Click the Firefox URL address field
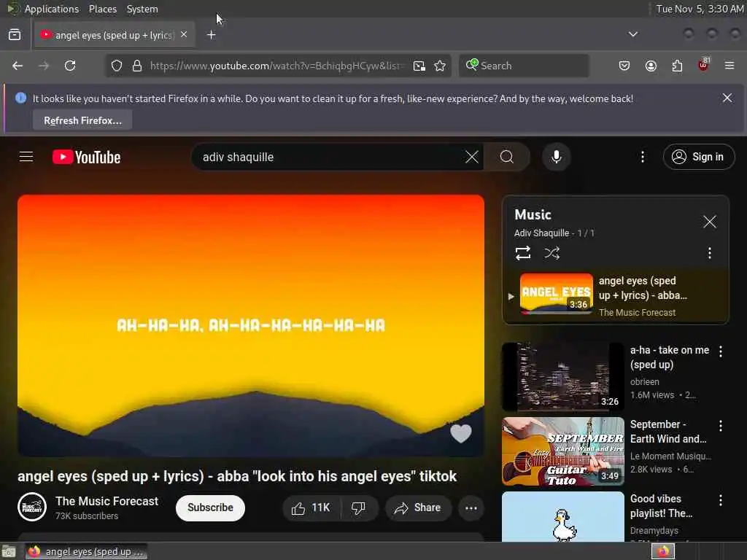The image size is (747, 560). pos(276,66)
